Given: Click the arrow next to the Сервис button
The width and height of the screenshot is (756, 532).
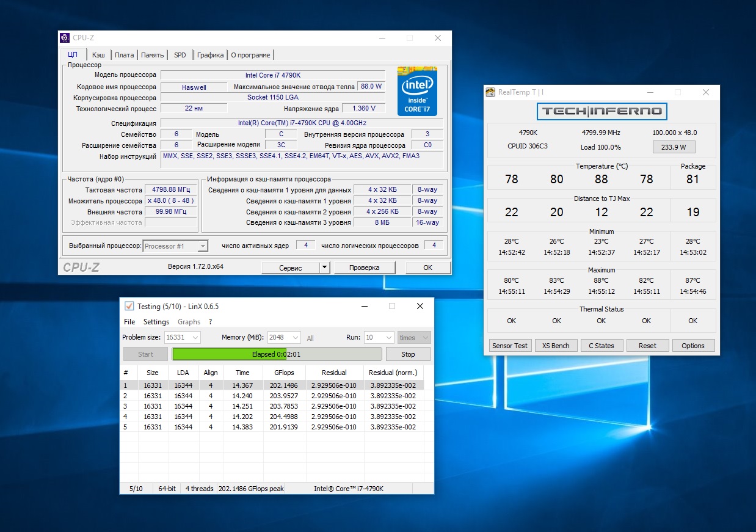Looking at the screenshot, I should click(324, 268).
